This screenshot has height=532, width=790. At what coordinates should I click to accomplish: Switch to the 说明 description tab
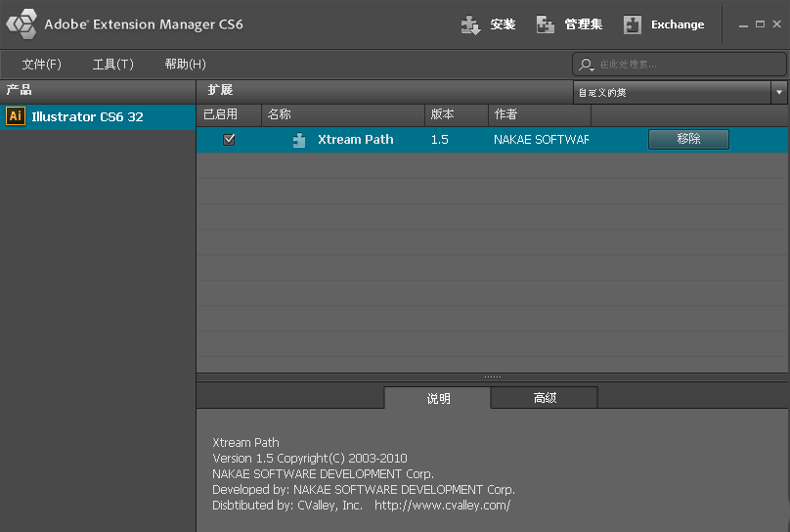[438, 398]
